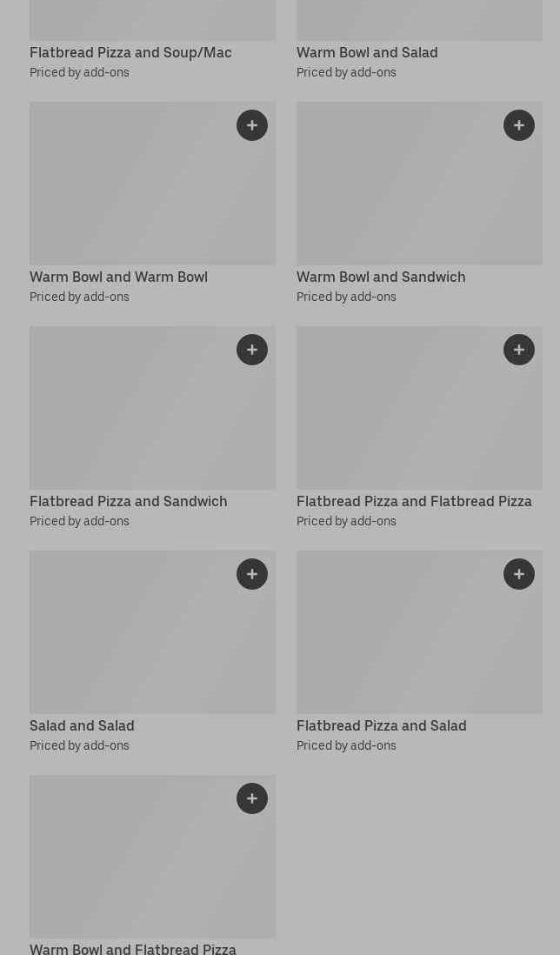View Warm Bowl and Flatbread Pizza title
Image resolution: width=560 pixels, height=955 pixels.
pos(133,948)
